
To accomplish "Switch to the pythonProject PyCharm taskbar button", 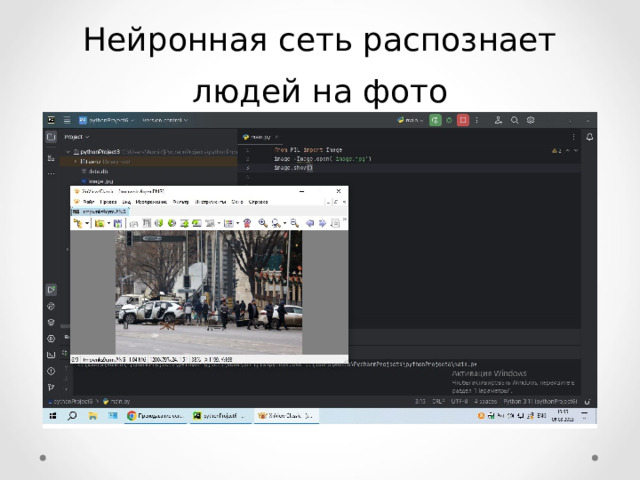I will click(220, 416).
